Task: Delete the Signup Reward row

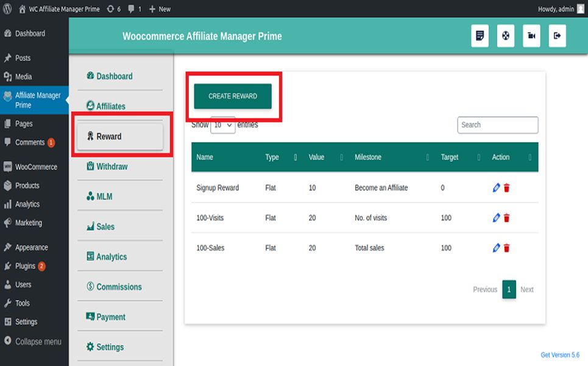Action: click(507, 188)
